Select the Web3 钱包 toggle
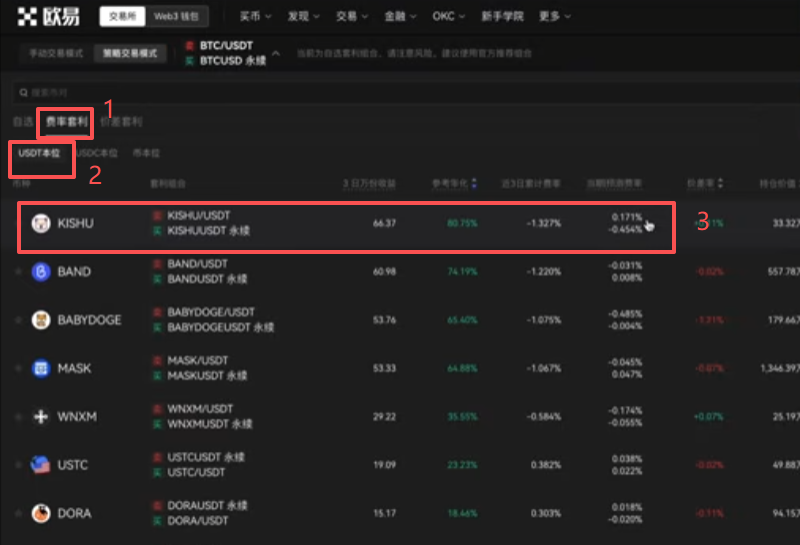The image size is (800, 545). pos(177,16)
